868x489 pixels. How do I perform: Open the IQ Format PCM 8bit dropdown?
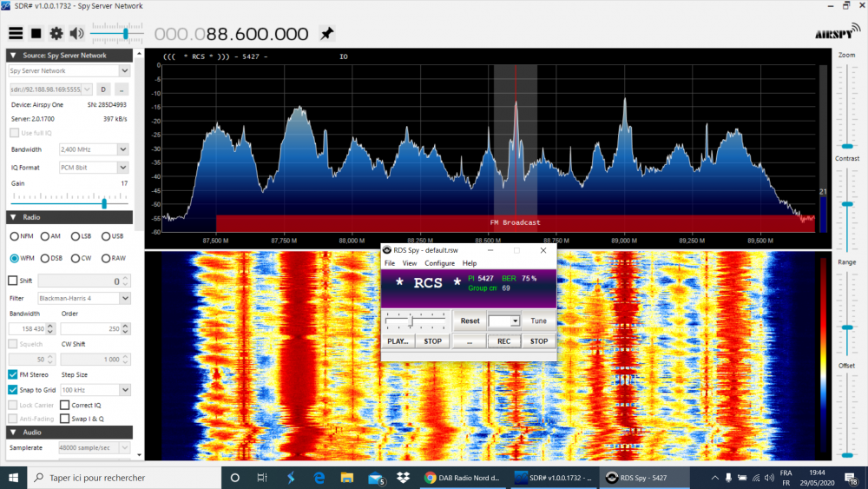click(123, 168)
